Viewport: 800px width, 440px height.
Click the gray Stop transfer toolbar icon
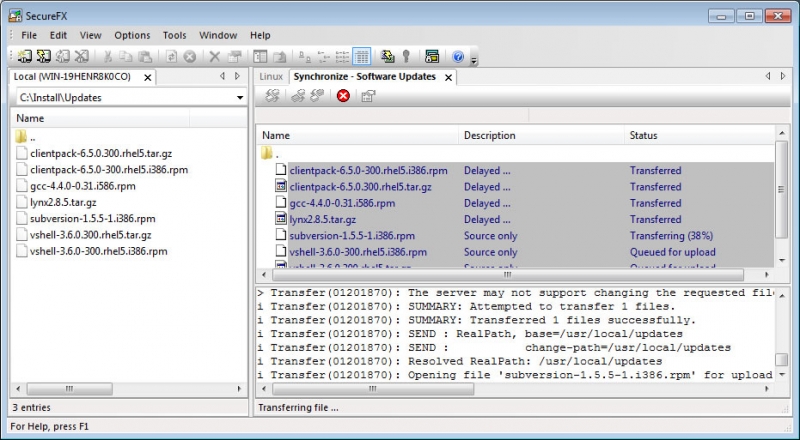tap(190, 57)
